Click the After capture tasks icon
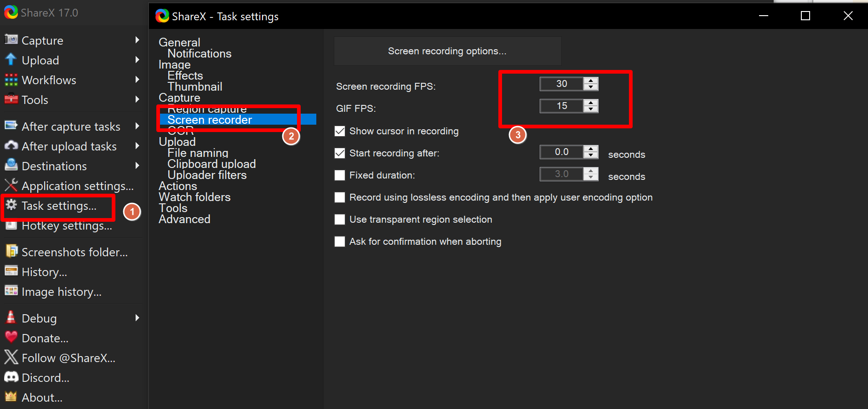This screenshot has width=868, height=409. pyautogui.click(x=11, y=126)
